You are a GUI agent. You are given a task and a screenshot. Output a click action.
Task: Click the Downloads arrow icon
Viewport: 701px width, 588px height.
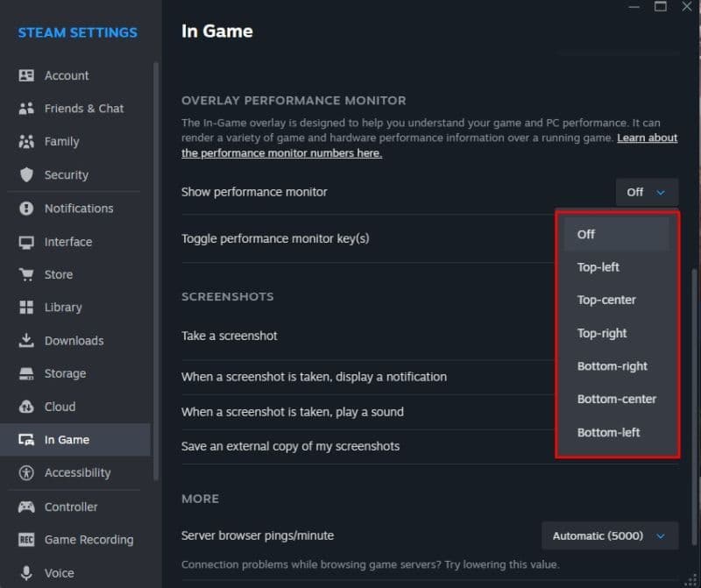point(26,340)
